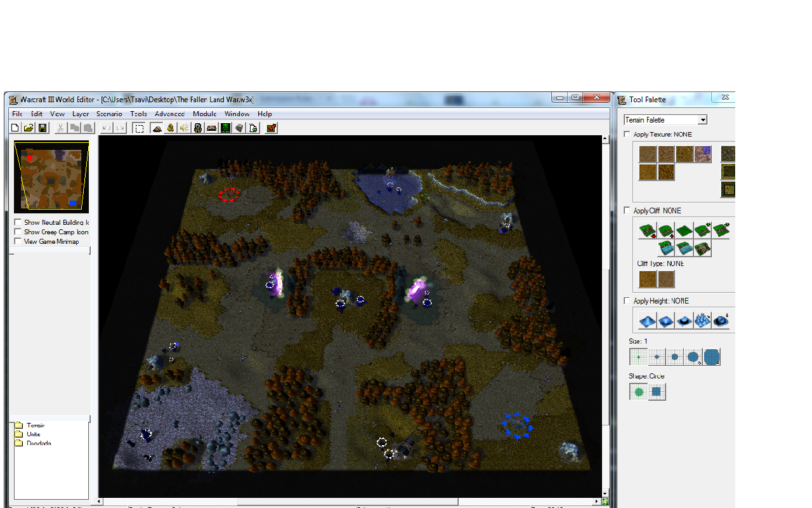Click the Units folder in the tree
Screen dimensions: 812x508
[x=27, y=434]
